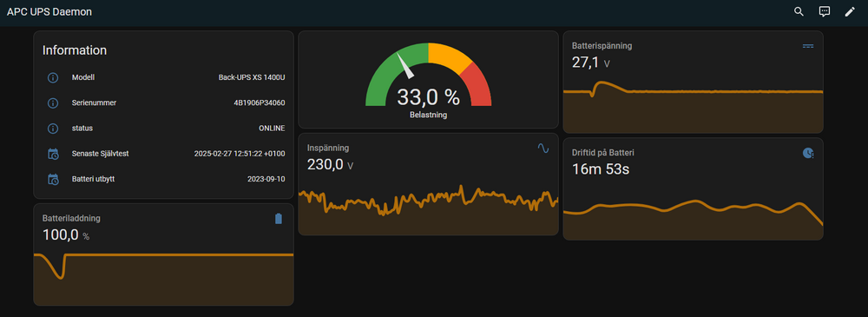Screen dimensions: 868x317
Task: Click the 27,1 V battery voltage value
Action: [591, 63]
